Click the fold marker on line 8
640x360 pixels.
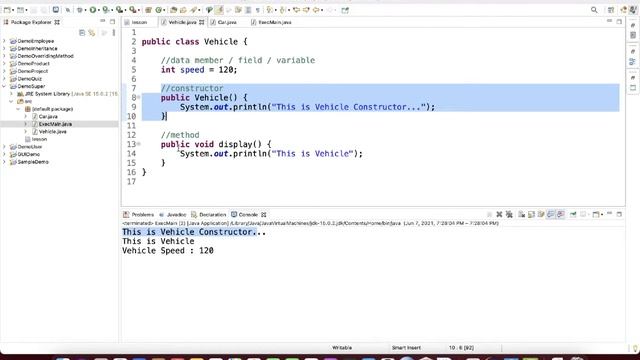click(x=139, y=97)
